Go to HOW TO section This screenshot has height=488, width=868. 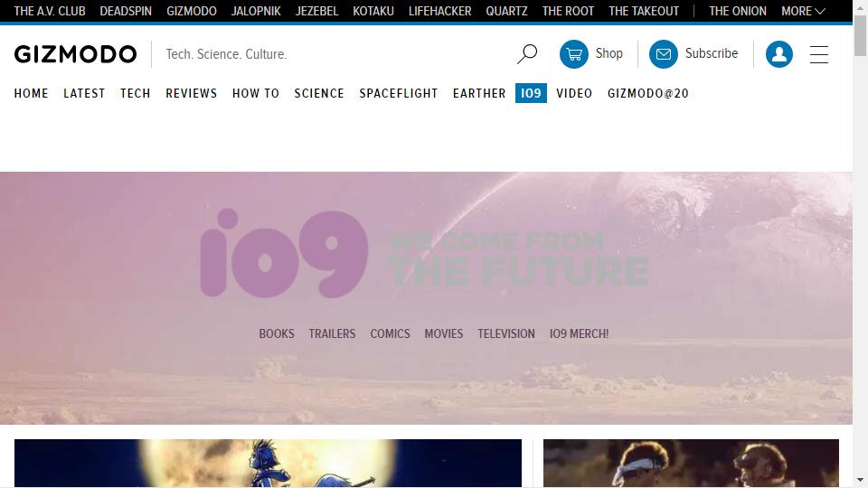click(x=256, y=93)
